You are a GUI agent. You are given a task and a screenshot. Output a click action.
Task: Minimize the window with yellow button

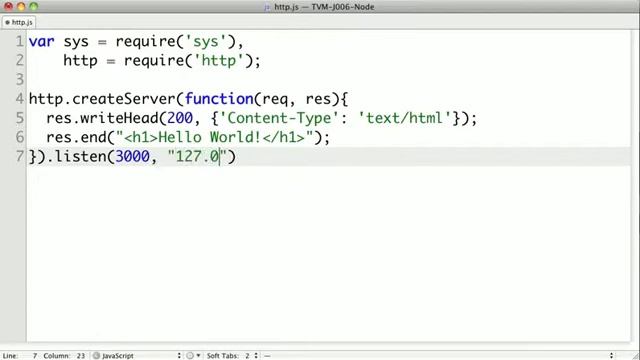click(21, 7)
